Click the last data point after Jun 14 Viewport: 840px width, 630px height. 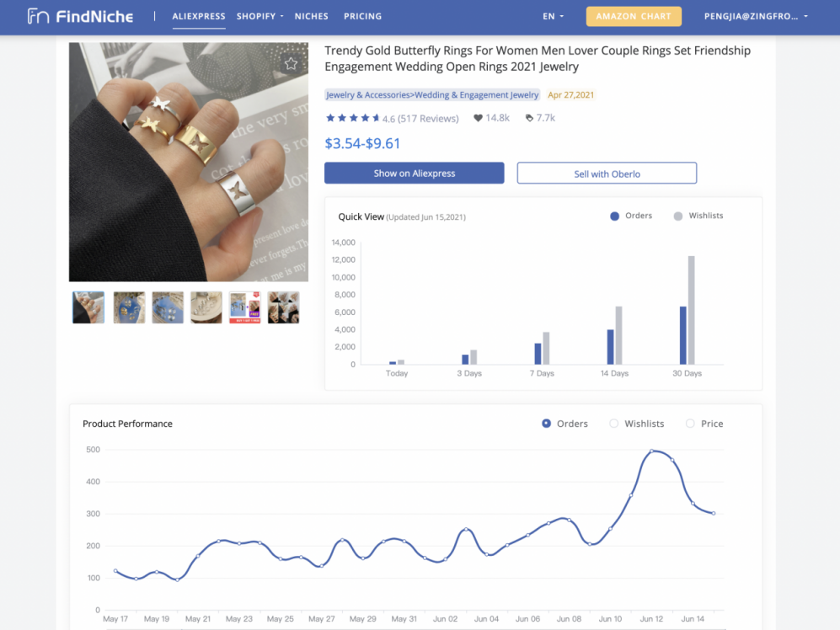[x=714, y=513]
